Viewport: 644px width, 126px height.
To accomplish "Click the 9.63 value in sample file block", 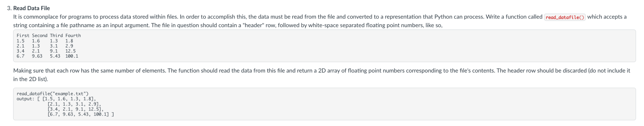I will coord(37,56).
